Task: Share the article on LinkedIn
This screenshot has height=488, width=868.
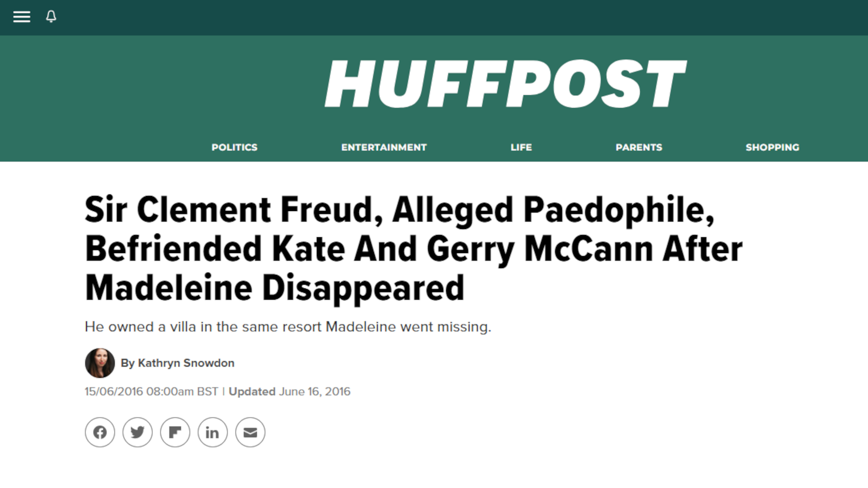Action: (212, 432)
